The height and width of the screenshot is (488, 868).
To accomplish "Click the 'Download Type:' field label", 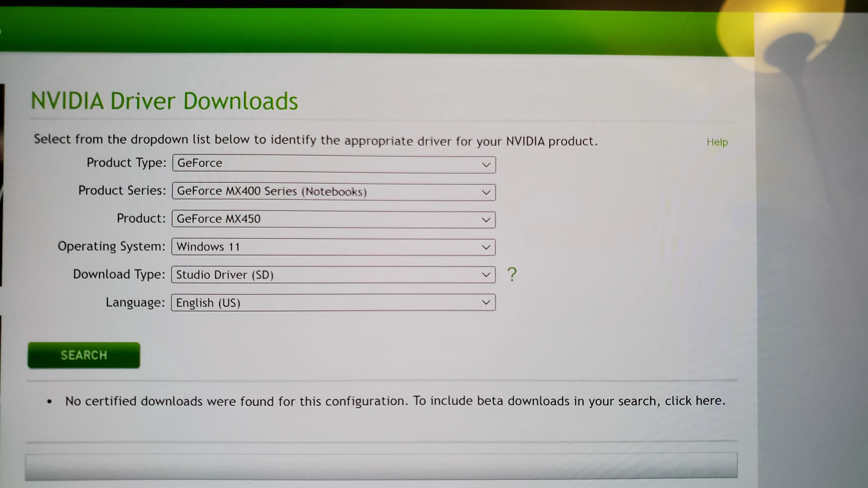I will pos(119,274).
